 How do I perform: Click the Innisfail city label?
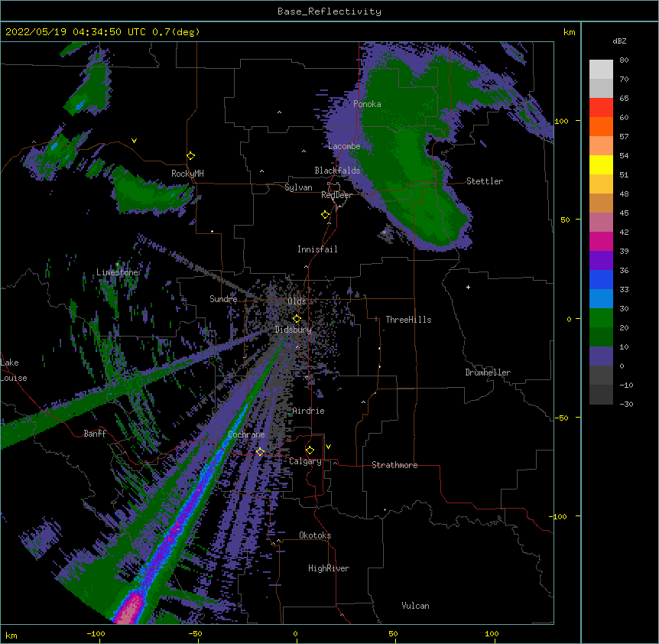point(317,249)
